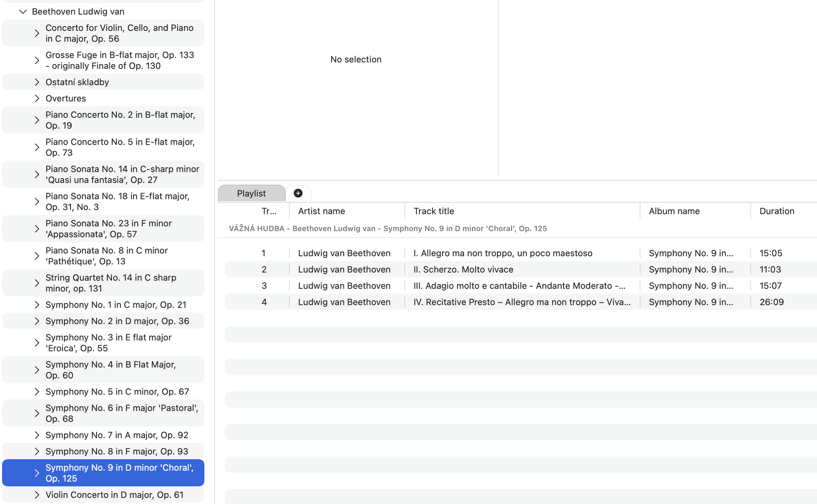Screen dimensions: 817x504
Task: Expand Symphony No. 6 'Pastoral' chevron
Action: [x=37, y=413]
